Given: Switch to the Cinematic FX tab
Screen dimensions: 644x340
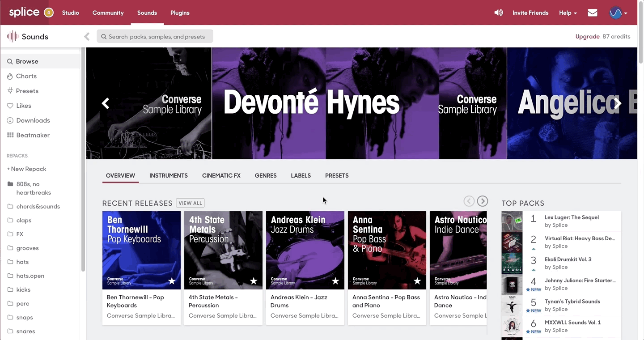Looking at the screenshot, I should (221, 175).
